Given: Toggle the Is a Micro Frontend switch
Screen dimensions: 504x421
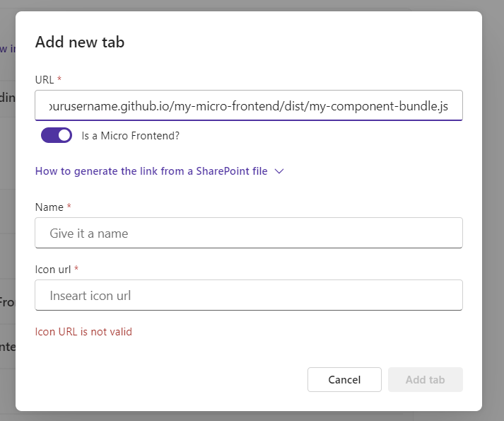Looking at the screenshot, I should [57, 135].
